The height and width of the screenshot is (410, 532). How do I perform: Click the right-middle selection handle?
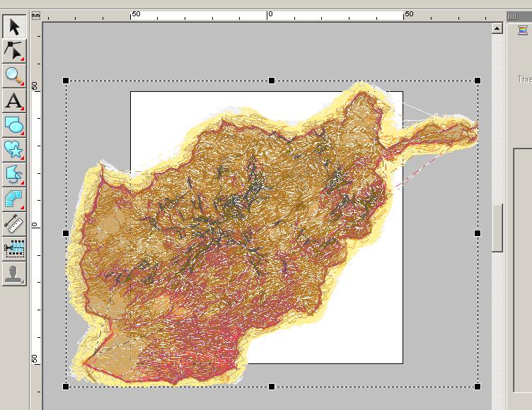point(478,233)
